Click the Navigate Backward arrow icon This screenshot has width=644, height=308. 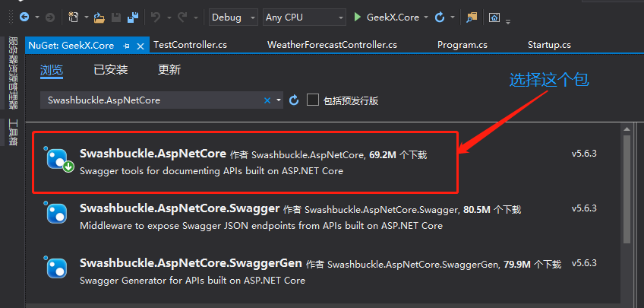click(24, 17)
